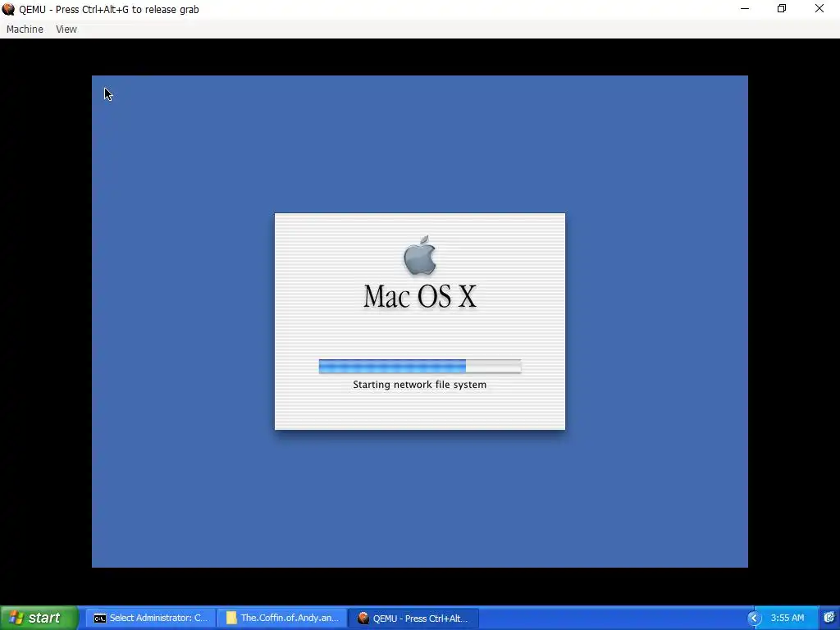840x630 pixels.
Task: Click the folder icon in taskbar
Action: pyautogui.click(x=231, y=618)
